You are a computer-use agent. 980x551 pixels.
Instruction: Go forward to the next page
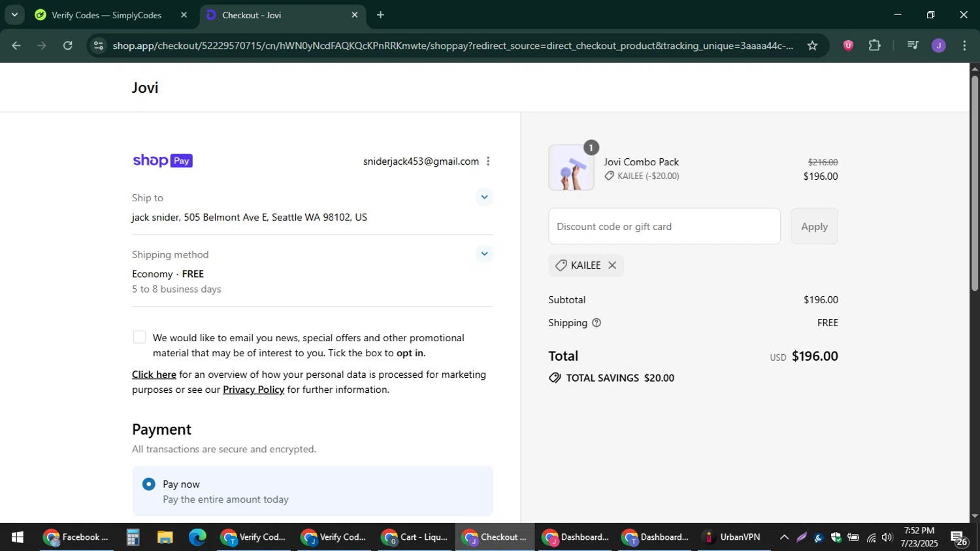point(42,46)
